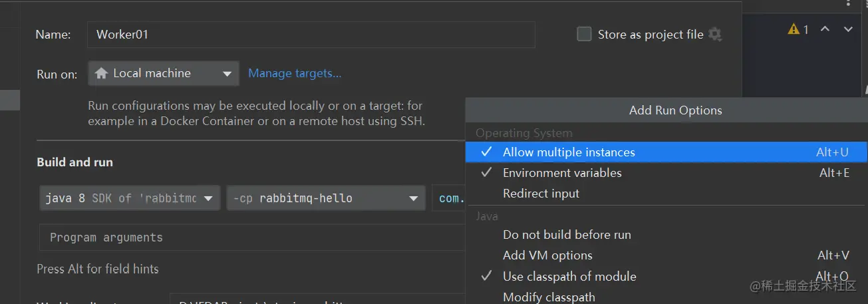The height and width of the screenshot is (304, 868).
Task: Click the Add Run Options popup title
Action: point(676,110)
